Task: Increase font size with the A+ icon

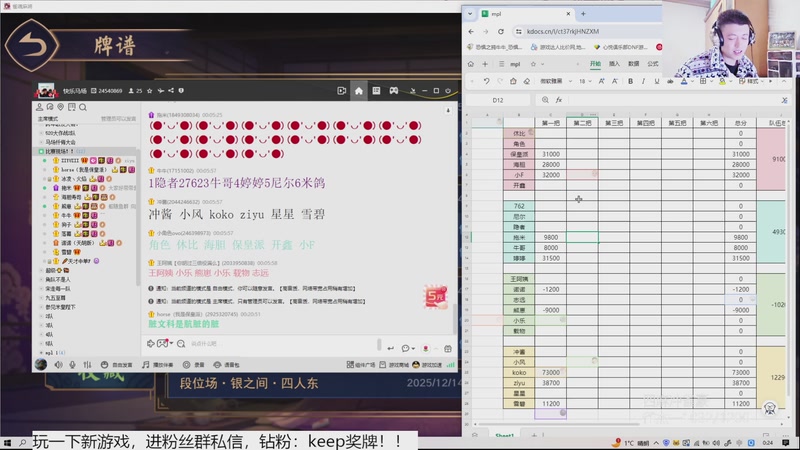Action: (602, 81)
